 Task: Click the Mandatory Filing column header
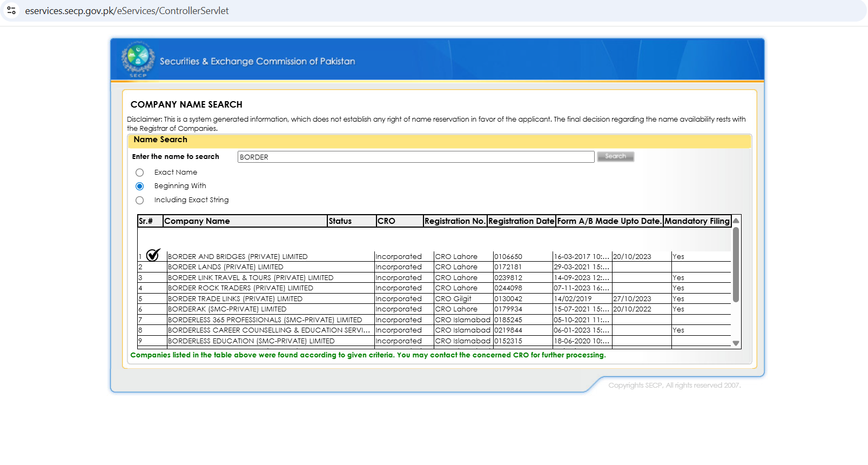[x=697, y=221]
